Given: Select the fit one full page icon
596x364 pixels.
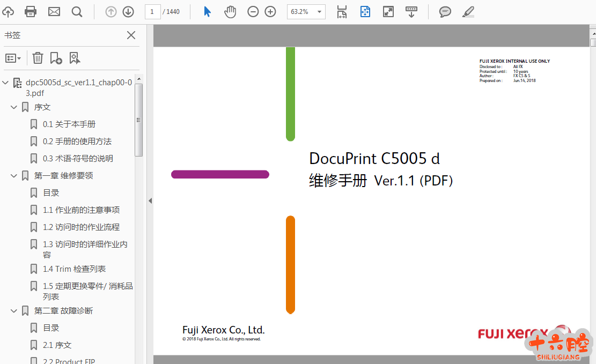Looking at the screenshot, I should click(365, 12).
